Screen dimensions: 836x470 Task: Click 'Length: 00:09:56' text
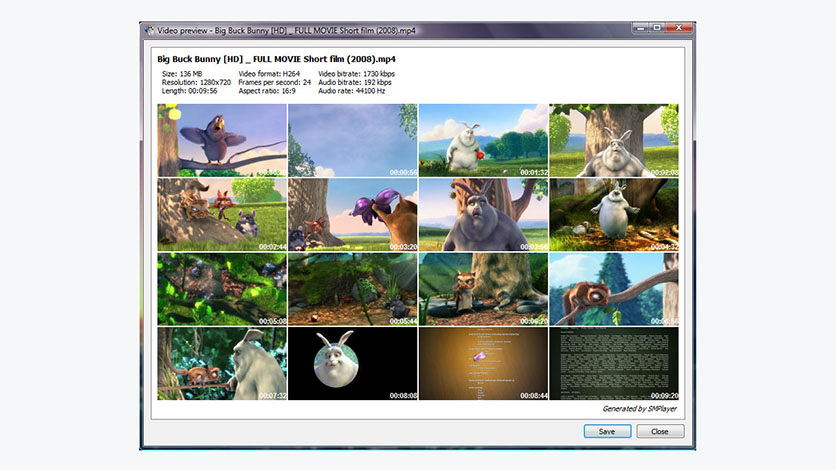tap(189, 91)
